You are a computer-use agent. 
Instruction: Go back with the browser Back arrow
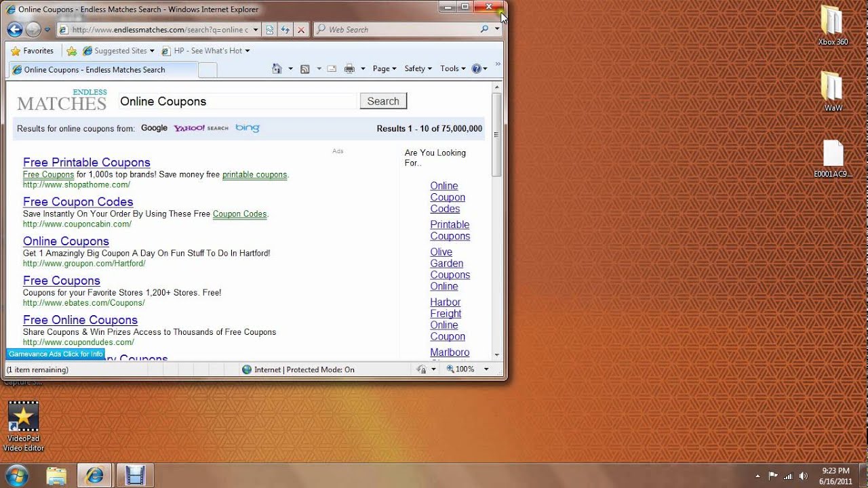tap(14, 30)
